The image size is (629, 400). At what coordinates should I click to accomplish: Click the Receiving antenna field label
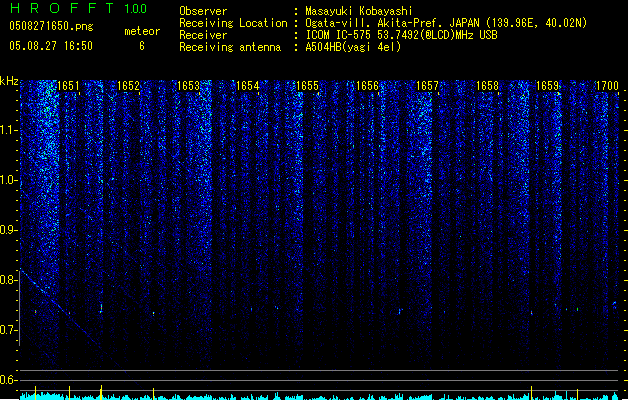click(230, 47)
